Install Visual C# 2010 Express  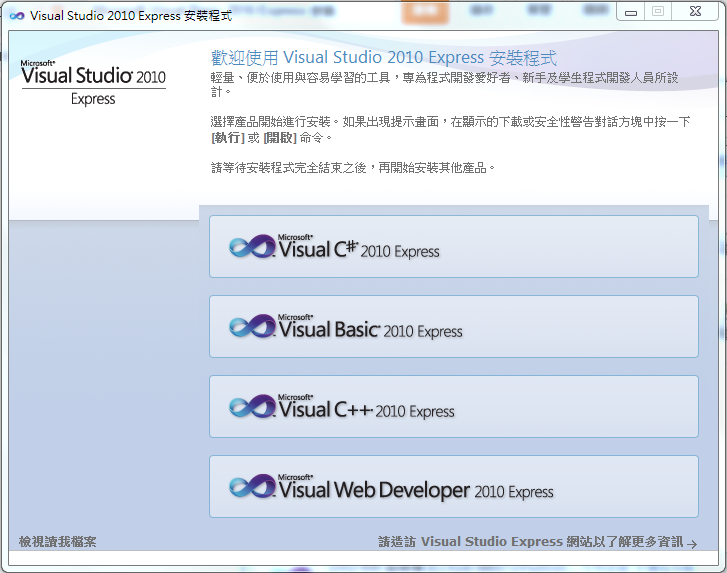pos(453,247)
